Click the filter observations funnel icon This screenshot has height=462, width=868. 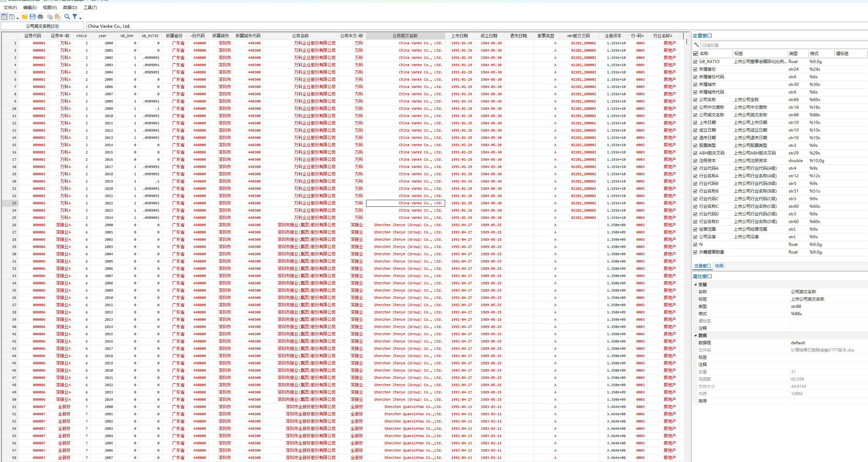[x=75, y=17]
